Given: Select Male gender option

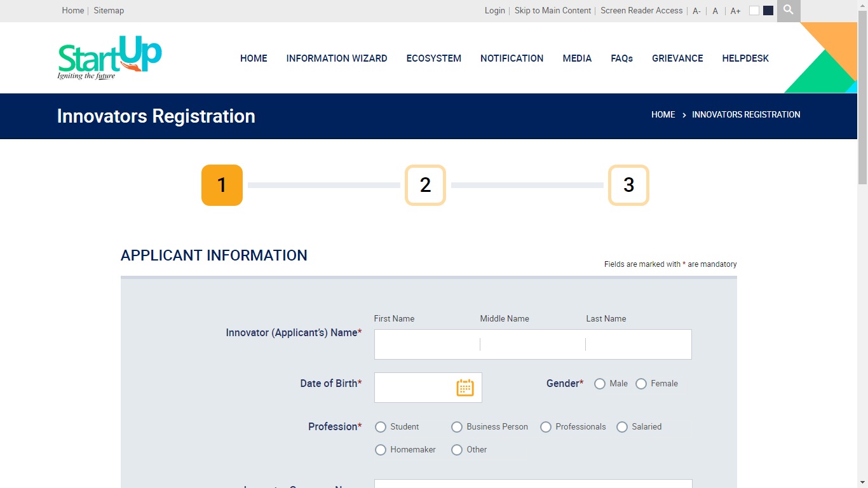Looking at the screenshot, I should click(x=600, y=384).
